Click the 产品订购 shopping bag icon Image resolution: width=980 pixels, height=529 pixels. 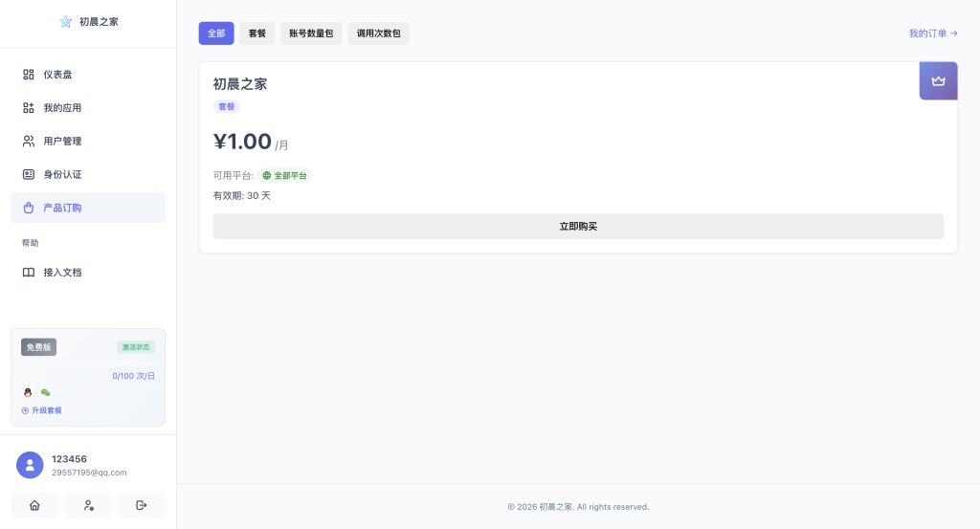(x=29, y=208)
